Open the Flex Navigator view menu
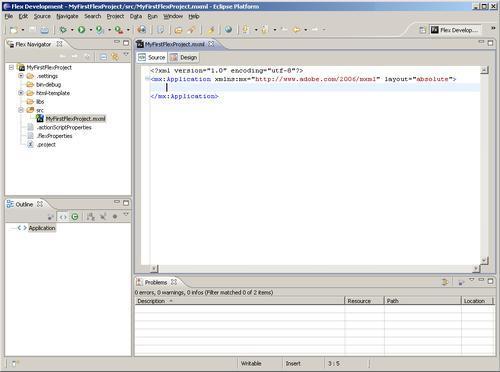This screenshot has height=372, width=500. tap(126, 54)
